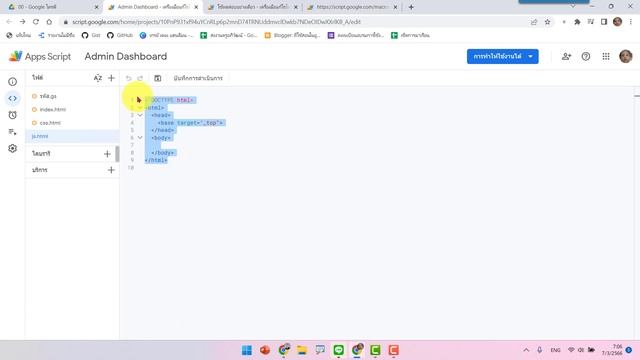The image size is (640, 360).
Task: Open a new browser tab
Action: 411,7
